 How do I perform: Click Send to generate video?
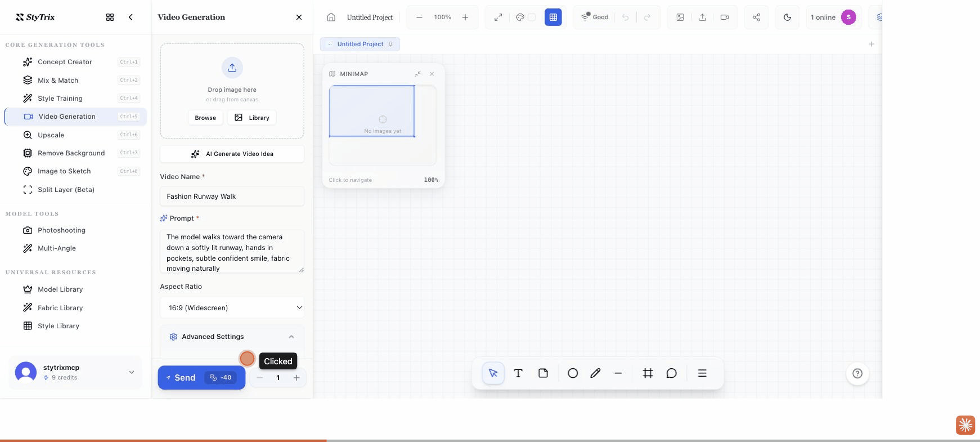(x=201, y=378)
